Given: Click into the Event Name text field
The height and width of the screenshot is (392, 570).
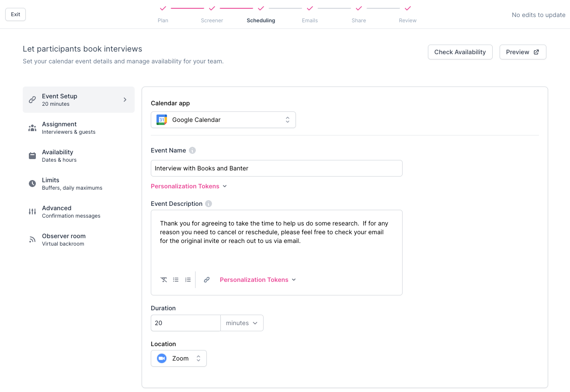Looking at the screenshot, I should click(276, 168).
